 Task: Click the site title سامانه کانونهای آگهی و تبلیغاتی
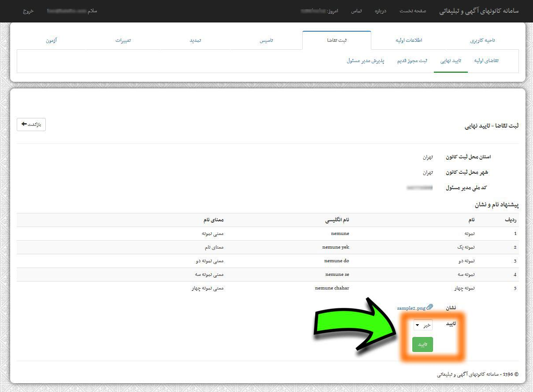pyautogui.click(x=479, y=11)
